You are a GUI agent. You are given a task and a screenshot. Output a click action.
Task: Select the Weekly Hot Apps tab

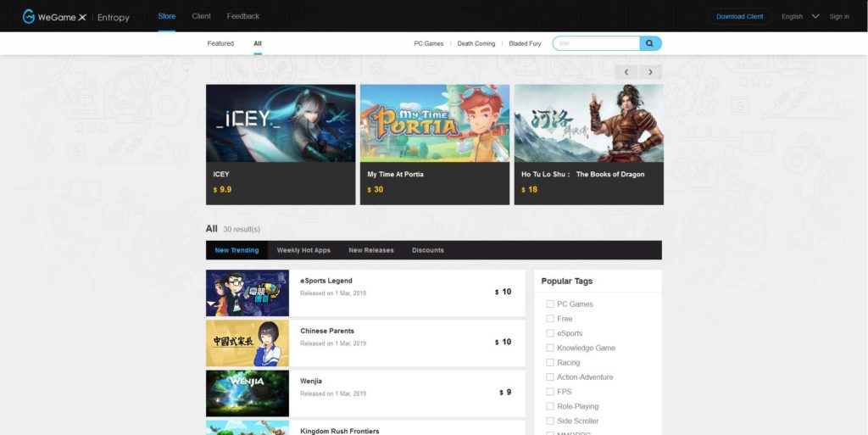pyautogui.click(x=303, y=250)
